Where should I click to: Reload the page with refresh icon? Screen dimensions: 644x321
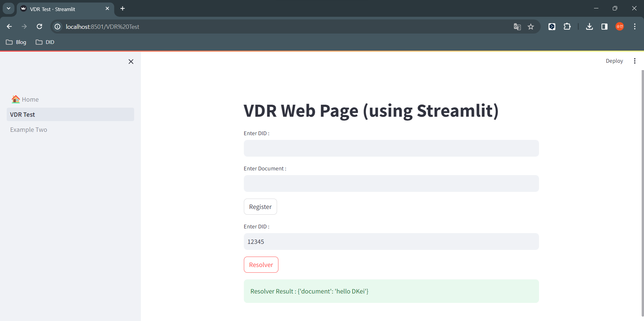point(39,26)
